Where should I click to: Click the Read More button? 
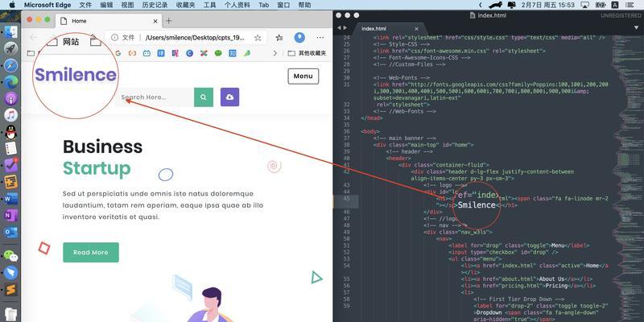(x=91, y=253)
